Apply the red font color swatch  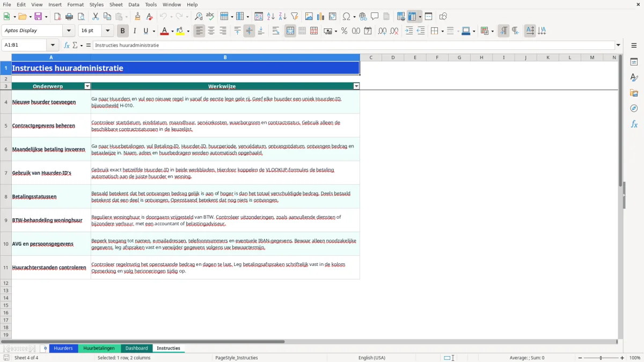(164, 31)
